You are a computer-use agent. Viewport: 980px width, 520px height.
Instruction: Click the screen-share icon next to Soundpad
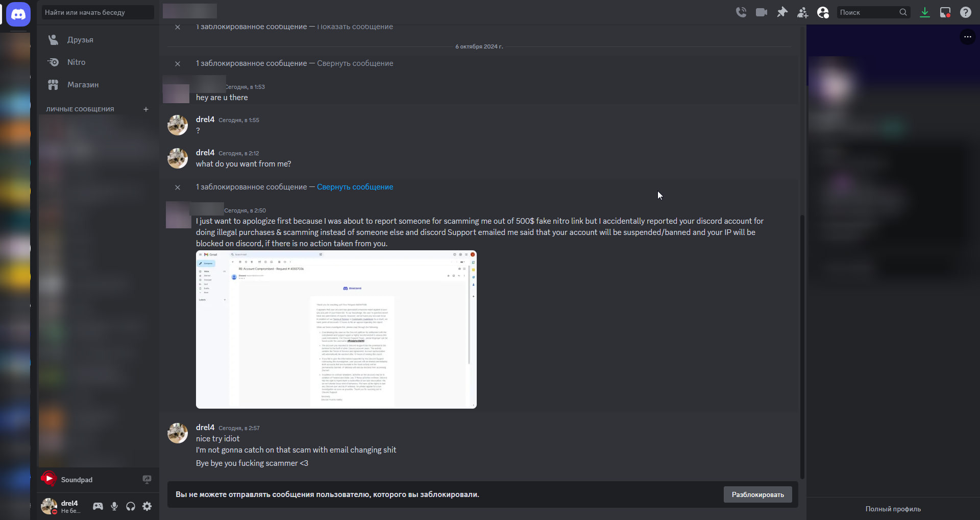pyautogui.click(x=147, y=480)
